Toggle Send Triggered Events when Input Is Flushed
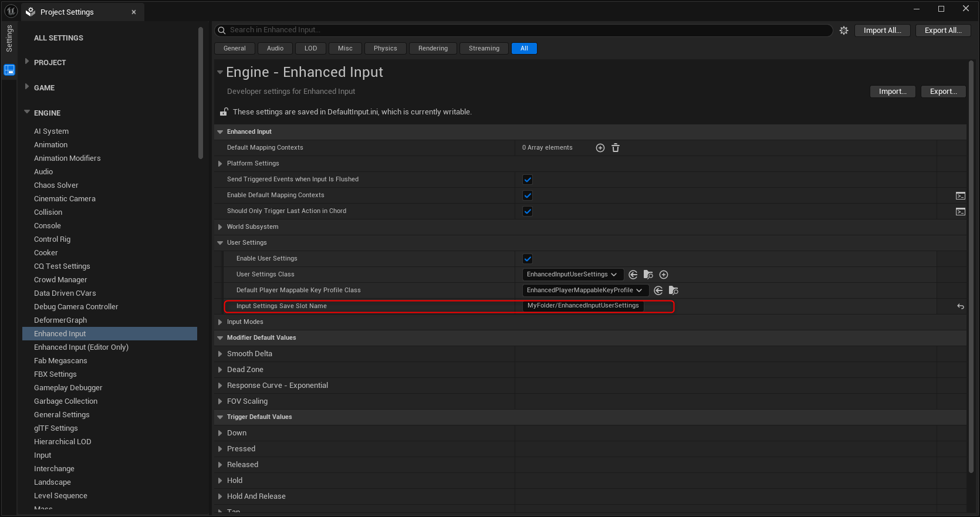Image resolution: width=980 pixels, height=517 pixels. point(528,180)
